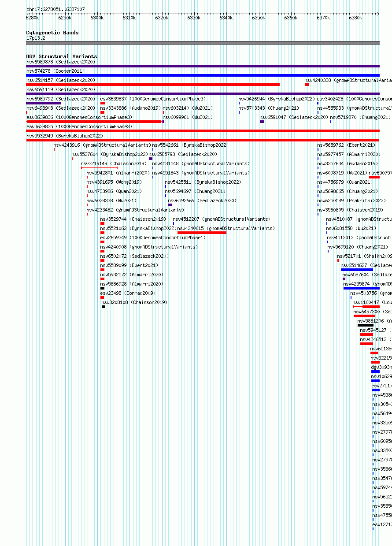Viewport: 392px width, 546px height.
Task: Open variant nsv5425511 (ByrskaBishop2022)
Action: [203, 182]
